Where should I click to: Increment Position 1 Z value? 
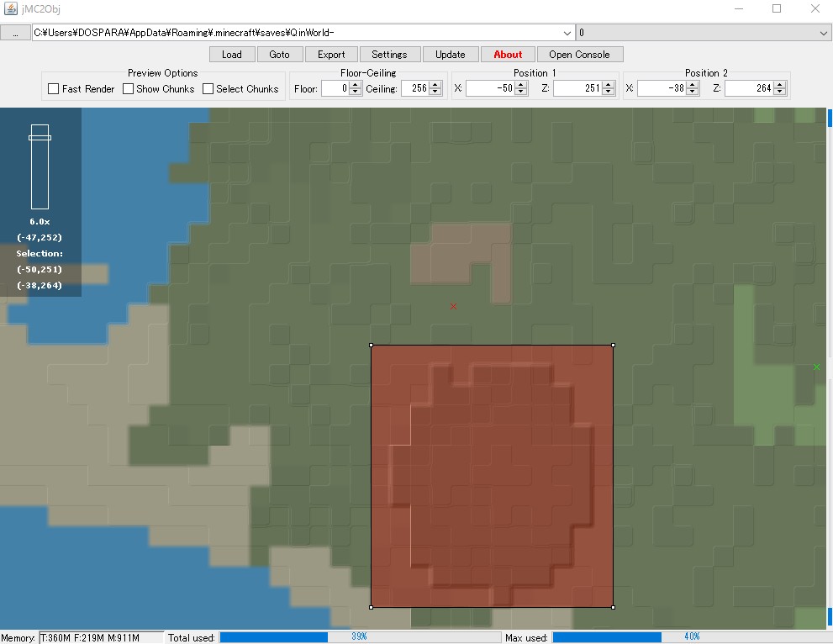tap(609, 85)
